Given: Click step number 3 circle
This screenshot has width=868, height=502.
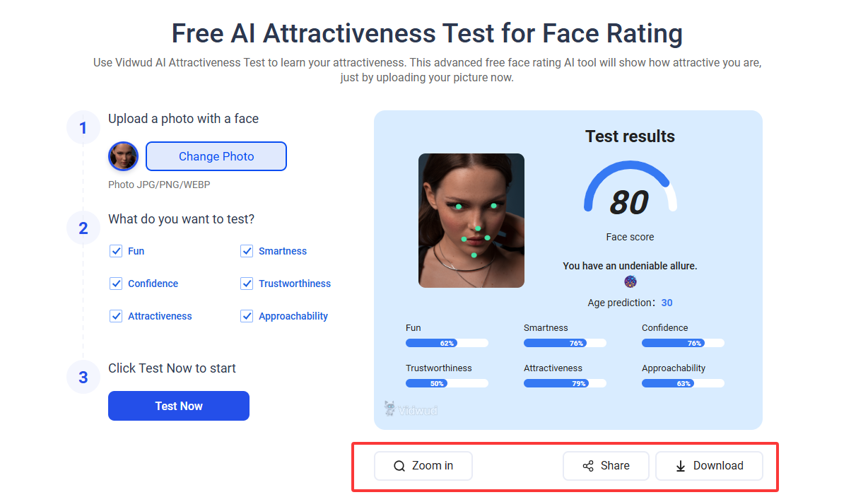Looking at the screenshot, I should point(83,377).
